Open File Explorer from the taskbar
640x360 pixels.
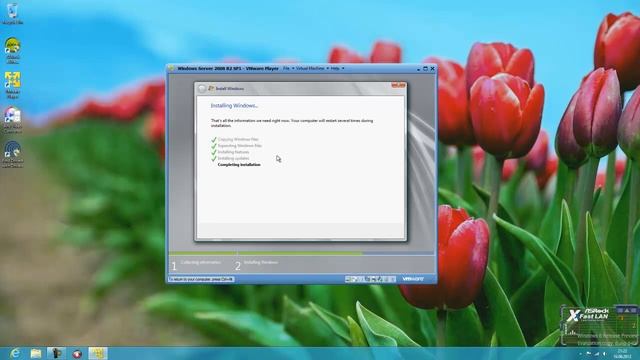pos(36,353)
